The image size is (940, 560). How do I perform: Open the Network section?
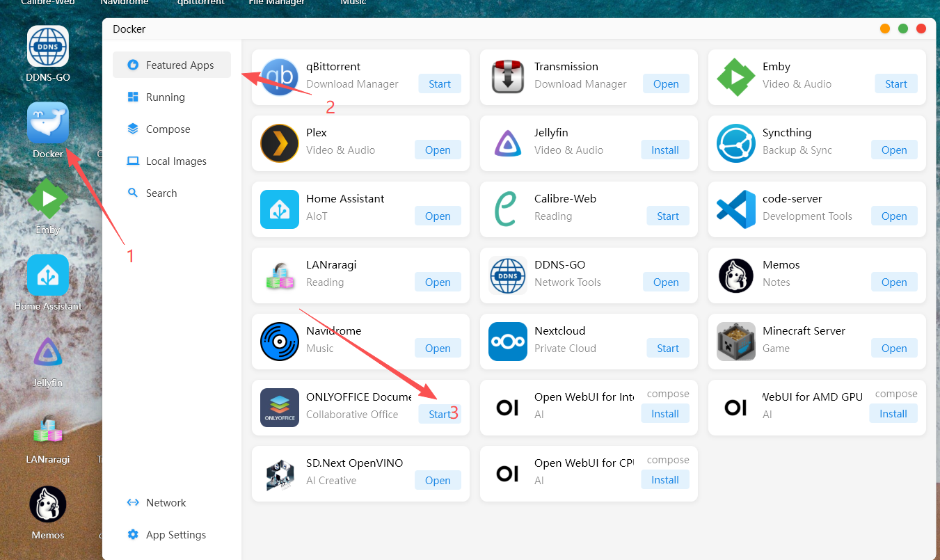172,502
